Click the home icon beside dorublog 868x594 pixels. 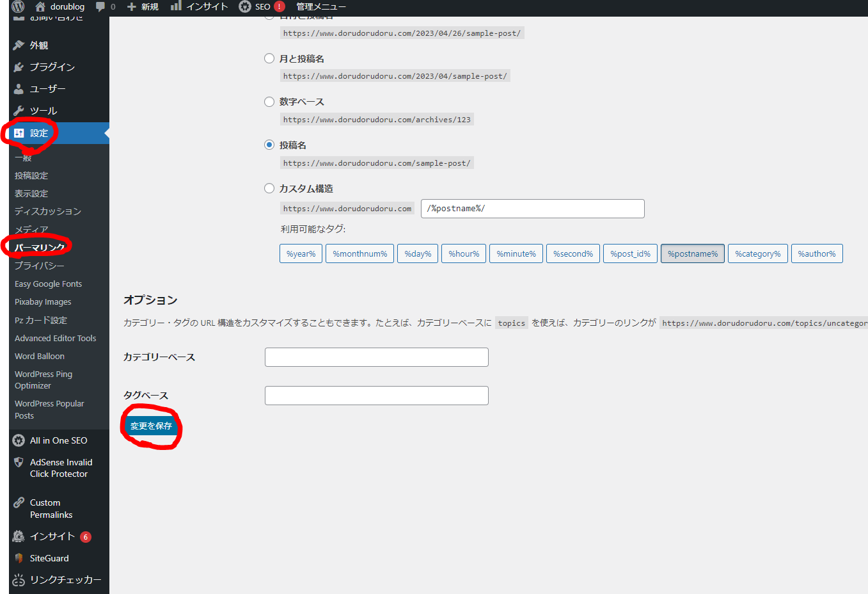click(x=40, y=6)
